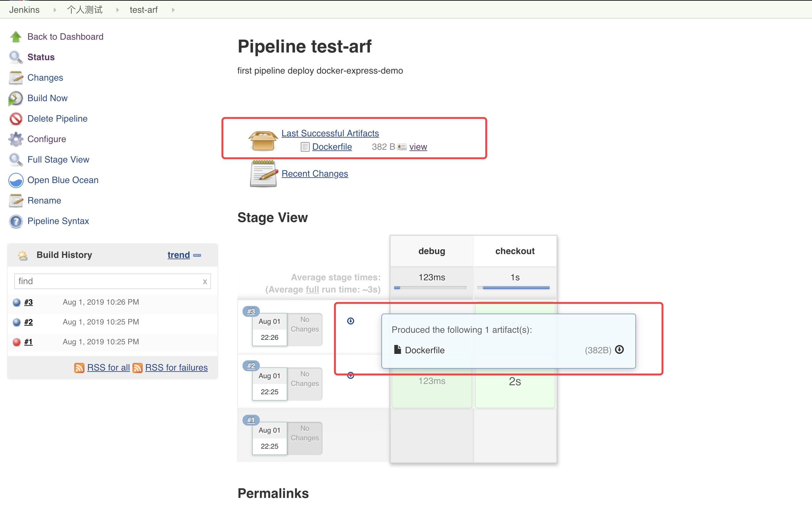Expand breadcrumb arrow after Jenkins
The width and height of the screenshot is (812, 512).
point(55,10)
